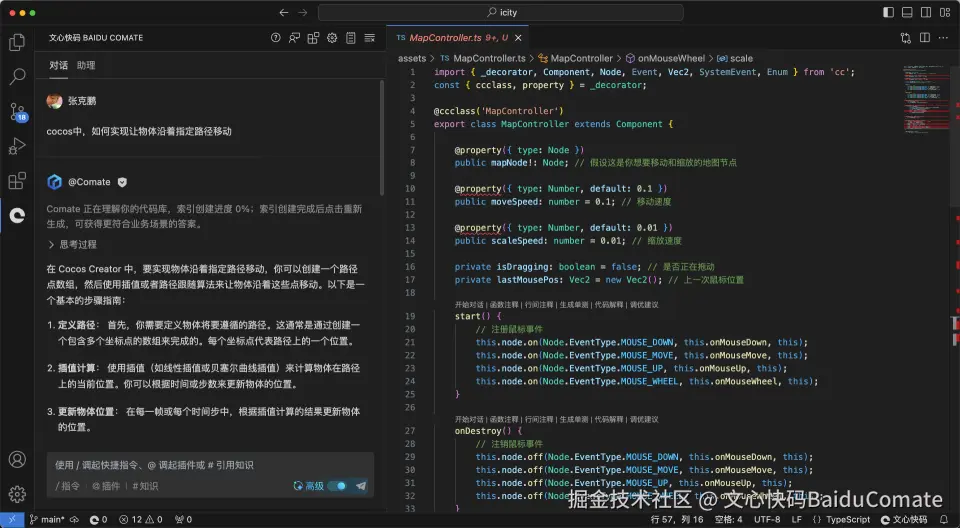Image resolution: width=960 pixels, height=528 pixels.
Task: Click 开始对话 above start()
Action: pos(469,304)
